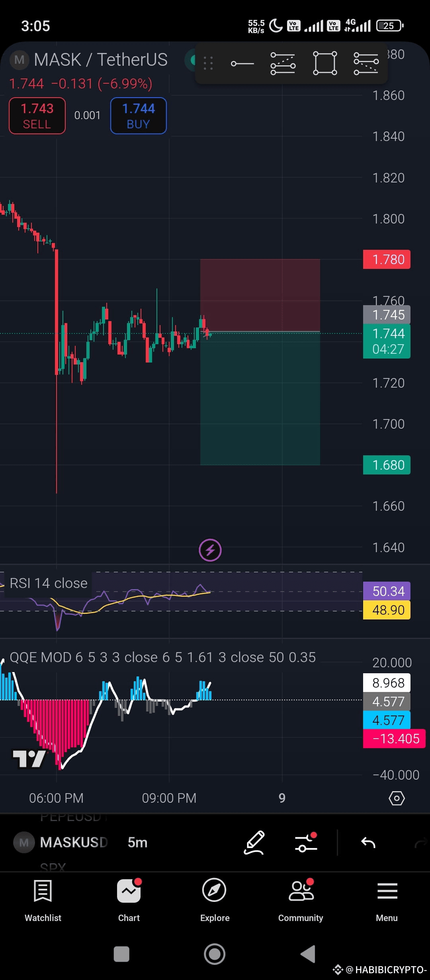Tap the TradingView logo on chart
This screenshot has height=980, width=430.
(x=29, y=759)
